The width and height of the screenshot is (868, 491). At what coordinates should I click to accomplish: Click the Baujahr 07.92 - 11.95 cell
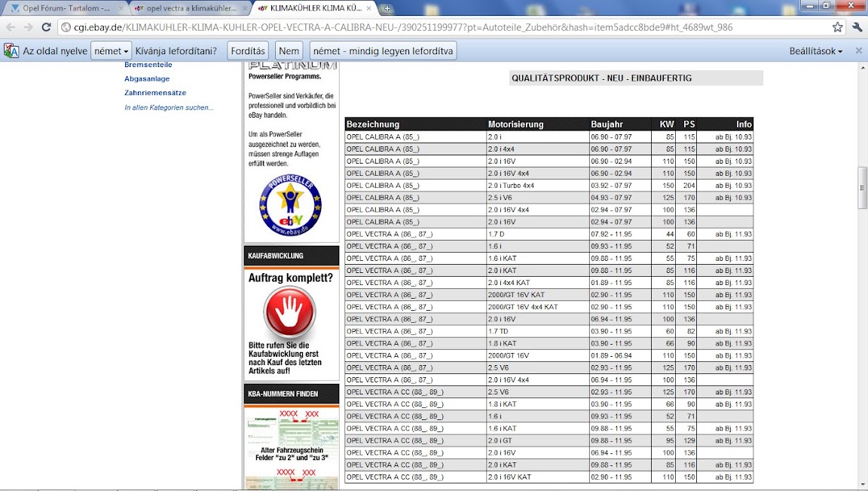(x=620, y=235)
